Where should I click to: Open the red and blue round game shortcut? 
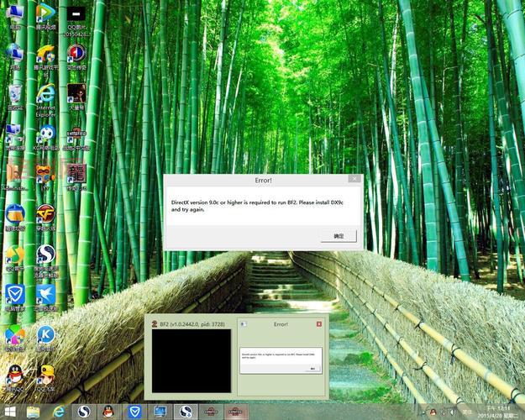pyautogui.click(x=76, y=56)
